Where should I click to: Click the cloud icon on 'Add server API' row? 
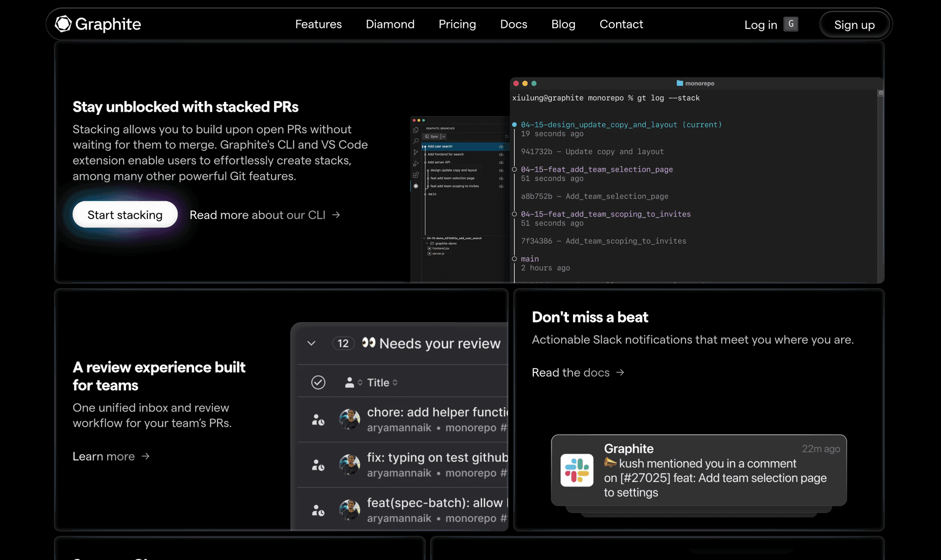click(501, 162)
